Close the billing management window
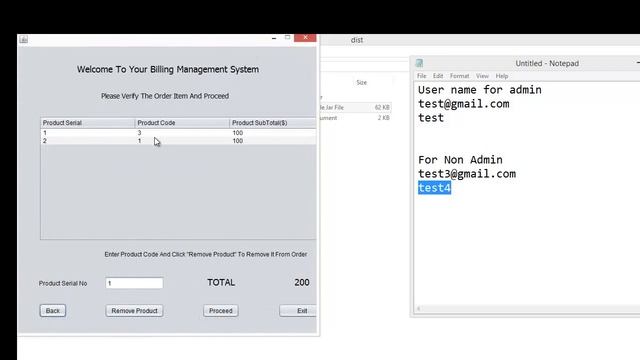640x360 pixels. pos(305,38)
